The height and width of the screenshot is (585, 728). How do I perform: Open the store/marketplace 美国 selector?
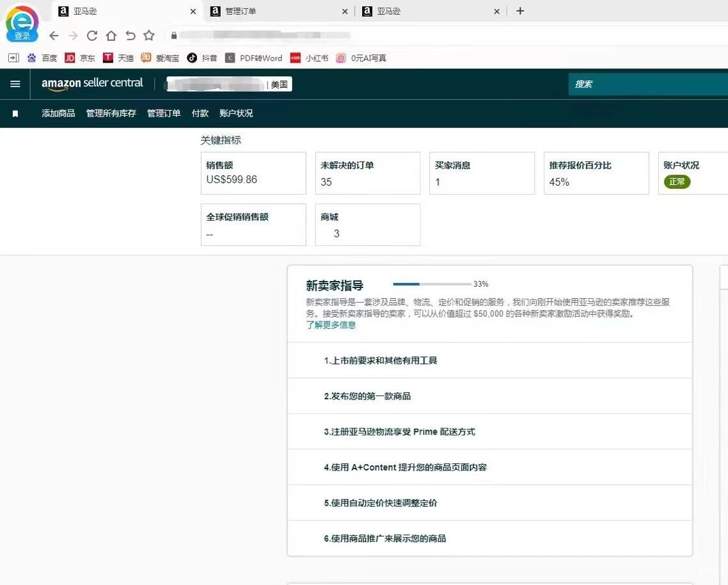pyautogui.click(x=230, y=84)
